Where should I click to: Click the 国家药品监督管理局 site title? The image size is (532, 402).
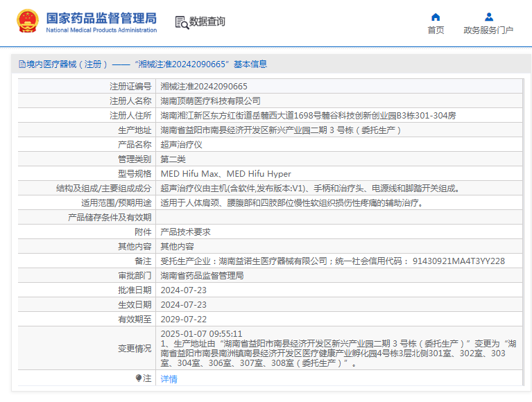pyautogui.click(x=101, y=18)
